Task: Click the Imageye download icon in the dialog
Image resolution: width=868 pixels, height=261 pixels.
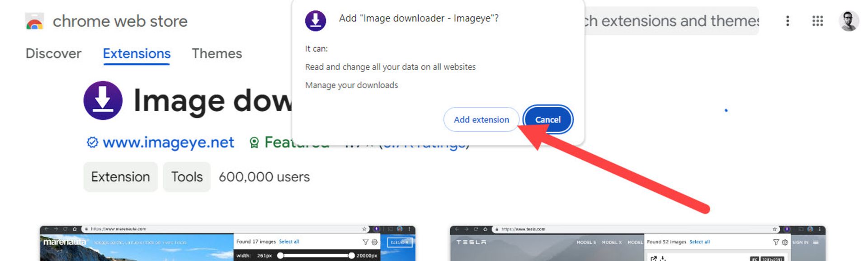Action: click(x=316, y=21)
